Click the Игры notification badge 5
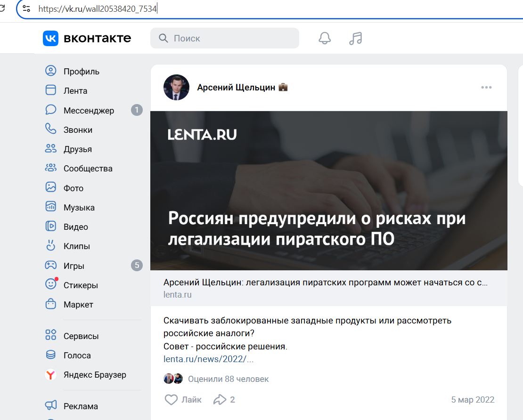Viewport: 523px width, 420px height. click(137, 266)
